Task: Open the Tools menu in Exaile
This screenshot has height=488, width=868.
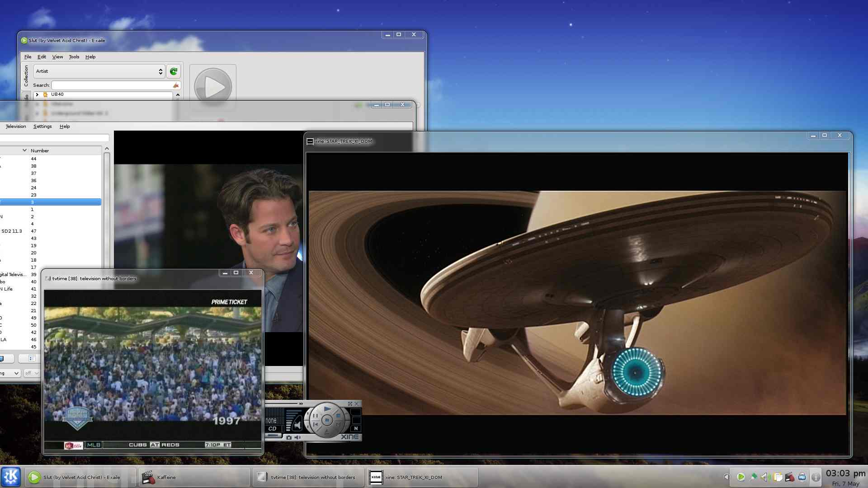Action: click(74, 57)
